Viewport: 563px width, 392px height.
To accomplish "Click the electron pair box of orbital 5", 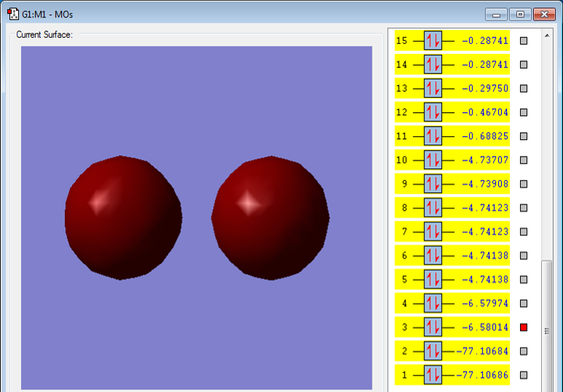I will tap(433, 280).
